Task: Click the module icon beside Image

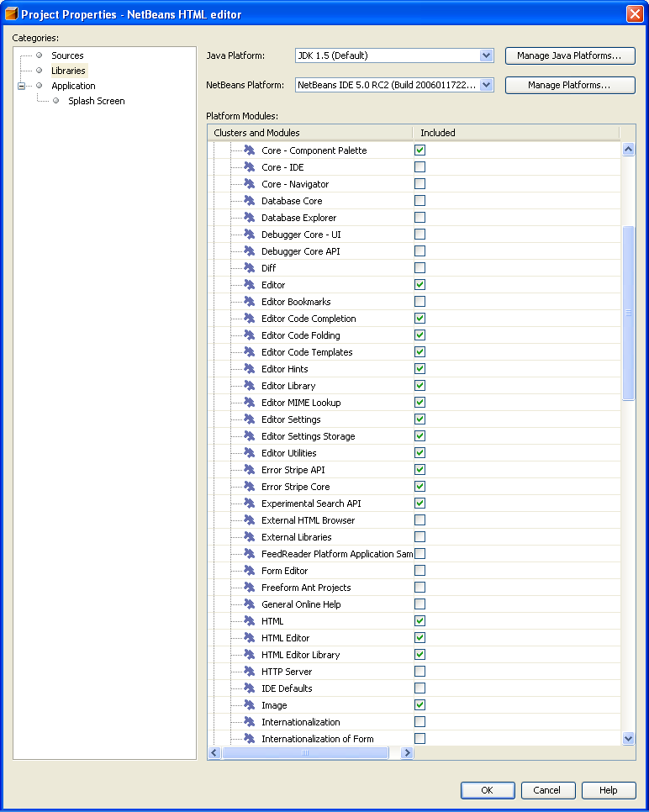Action: (x=249, y=705)
